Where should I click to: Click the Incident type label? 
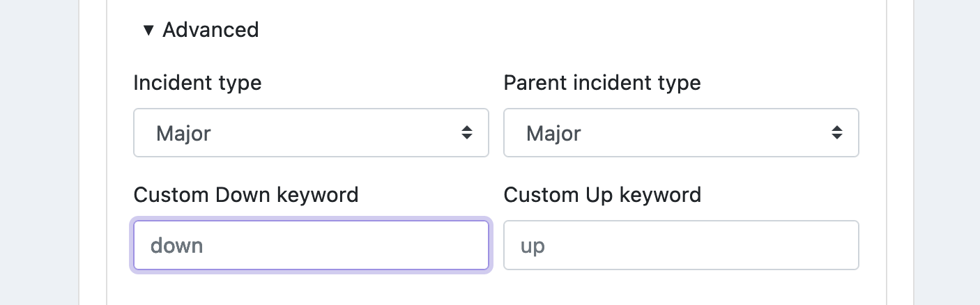pyautogui.click(x=197, y=83)
